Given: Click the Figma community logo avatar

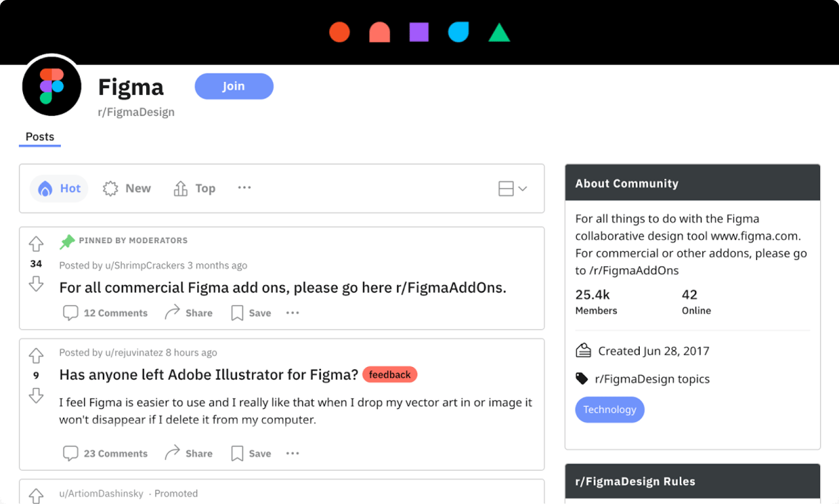Looking at the screenshot, I should (51, 85).
